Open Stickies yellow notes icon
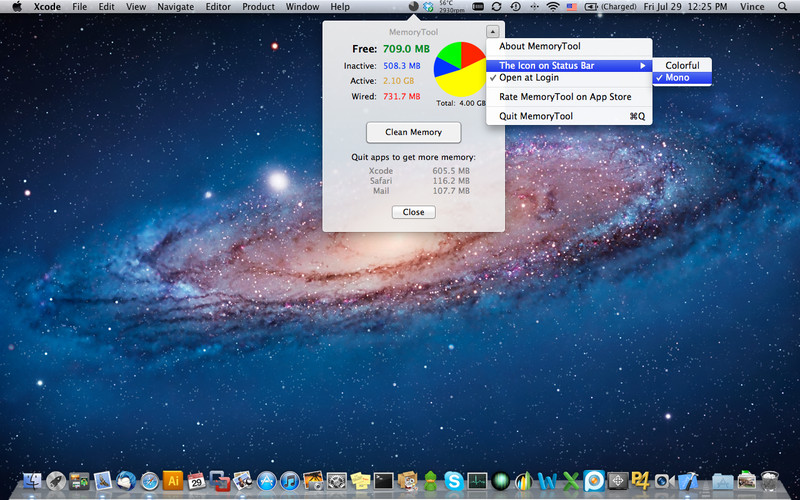800x500 pixels. tap(360, 481)
